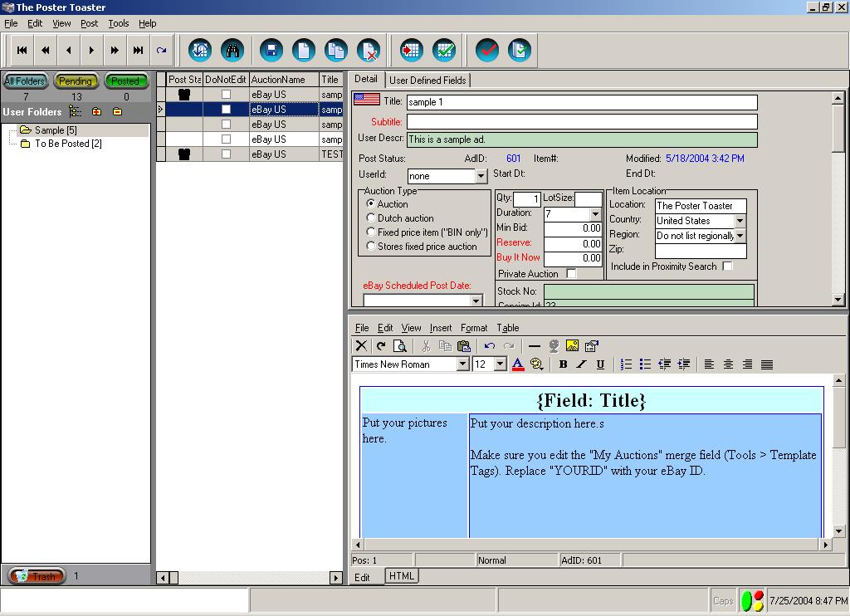The height and width of the screenshot is (616, 850).
Task: Click the Pending filter button
Action: 76,81
